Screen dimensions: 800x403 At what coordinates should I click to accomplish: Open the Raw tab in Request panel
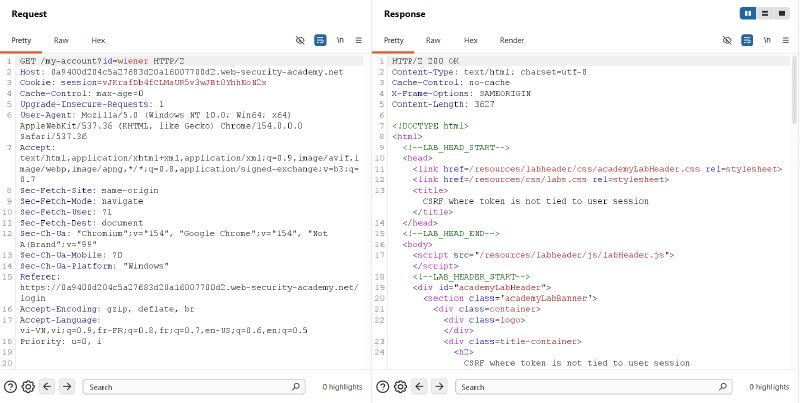(x=61, y=40)
